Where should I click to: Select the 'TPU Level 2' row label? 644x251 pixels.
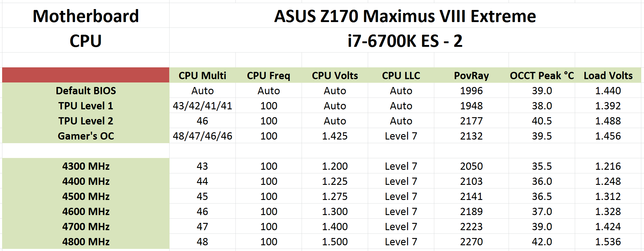click(86, 121)
